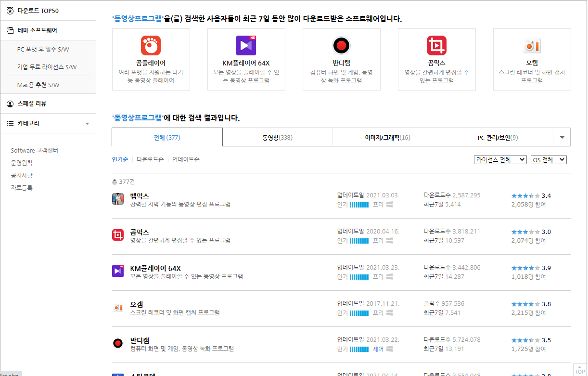The height and width of the screenshot is (376, 588).
Task: Click the medal icon beside 다운로드 TOP50
Action: coord(10,11)
